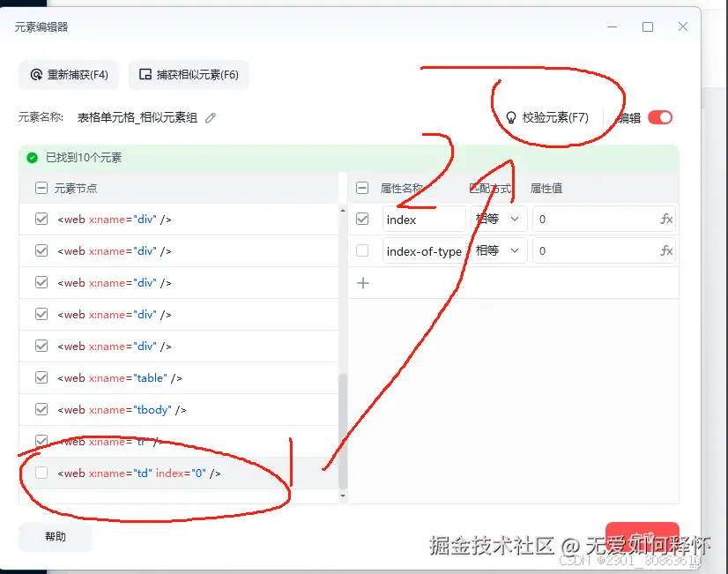The image size is (728, 574).
Task: Click the fx icon on index-of-type value
Action: [667, 250]
